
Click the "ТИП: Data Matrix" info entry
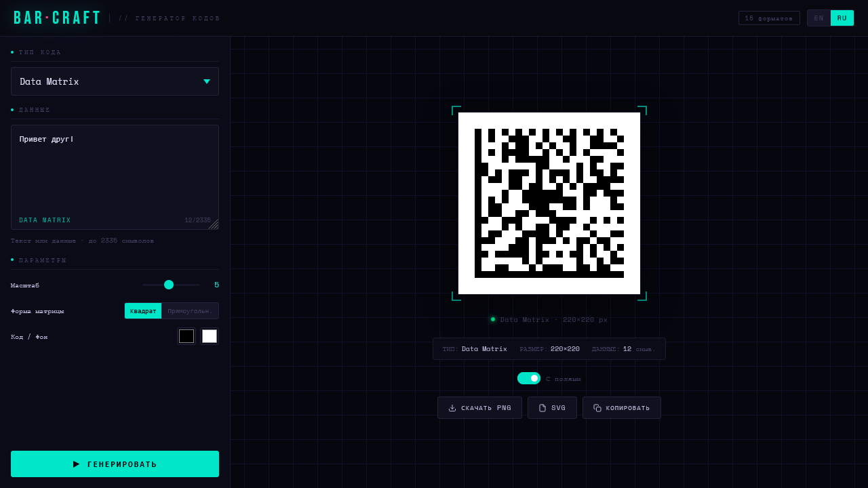[x=475, y=349]
